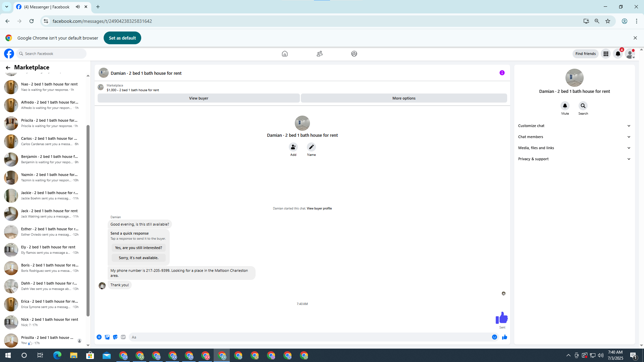Edit chat name with the pencil icon
The image size is (644, 362).
click(x=311, y=147)
